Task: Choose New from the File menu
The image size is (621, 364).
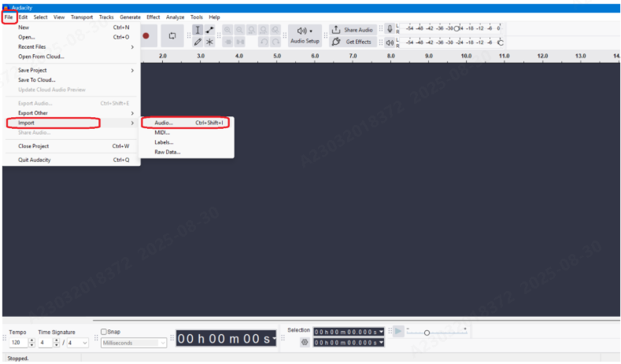Action: (72, 28)
